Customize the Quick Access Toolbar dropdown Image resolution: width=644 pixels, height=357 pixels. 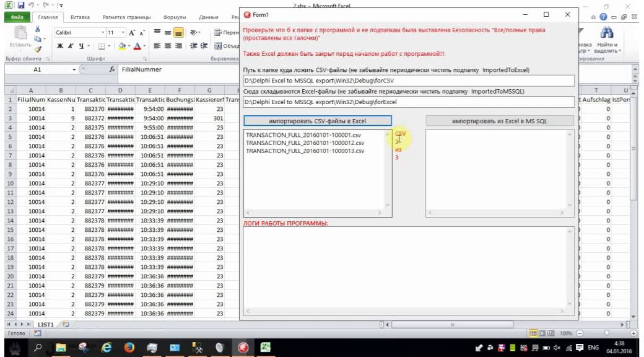click(x=61, y=6)
